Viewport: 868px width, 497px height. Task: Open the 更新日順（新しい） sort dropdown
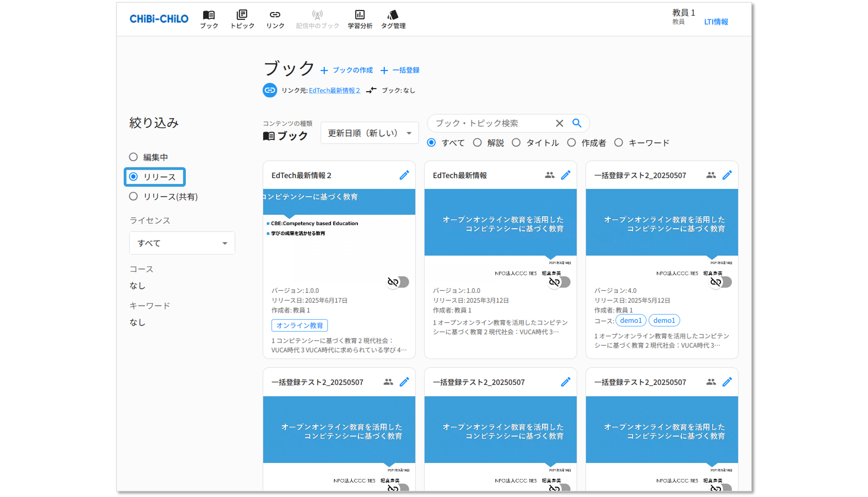point(369,133)
